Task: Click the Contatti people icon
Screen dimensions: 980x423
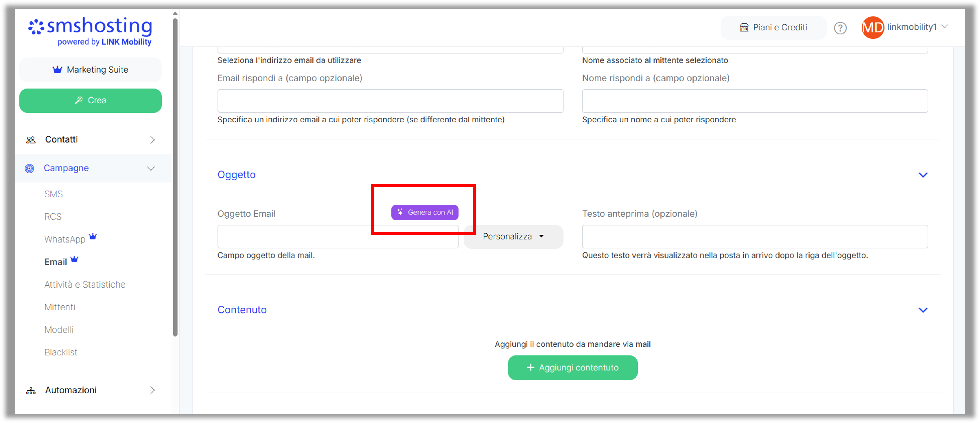Action: 31,140
